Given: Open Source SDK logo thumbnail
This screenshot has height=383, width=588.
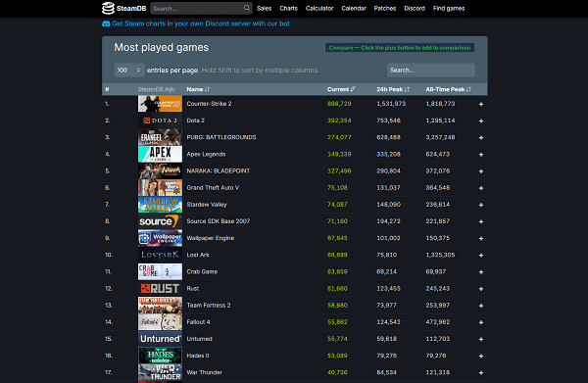Looking at the screenshot, I should [160, 221].
